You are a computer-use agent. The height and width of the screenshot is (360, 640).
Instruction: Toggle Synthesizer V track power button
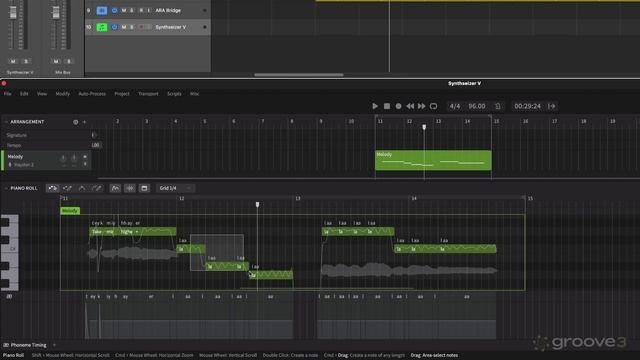point(114,27)
